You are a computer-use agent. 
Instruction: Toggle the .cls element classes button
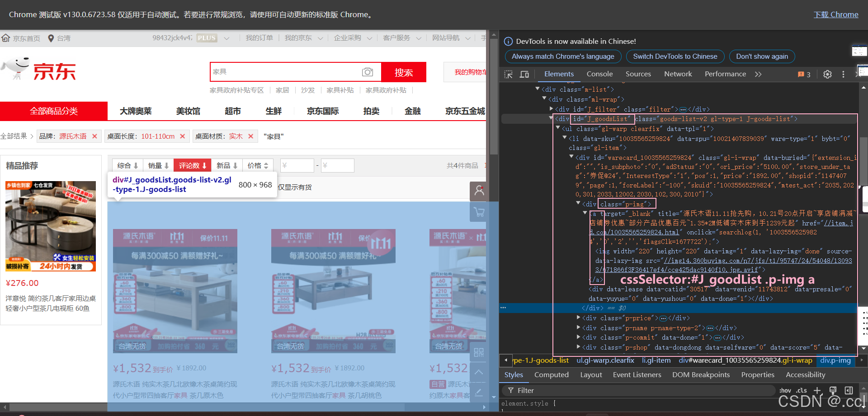click(x=802, y=390)
